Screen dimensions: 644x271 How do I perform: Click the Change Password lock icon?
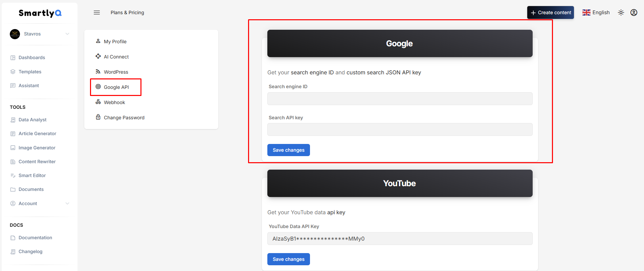(x=98, y=117)
